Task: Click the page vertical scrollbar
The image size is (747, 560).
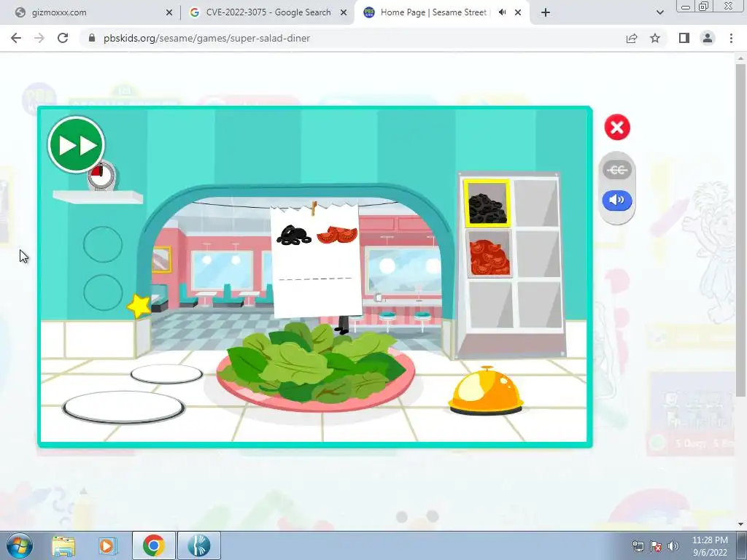Action: coord(740,230)
